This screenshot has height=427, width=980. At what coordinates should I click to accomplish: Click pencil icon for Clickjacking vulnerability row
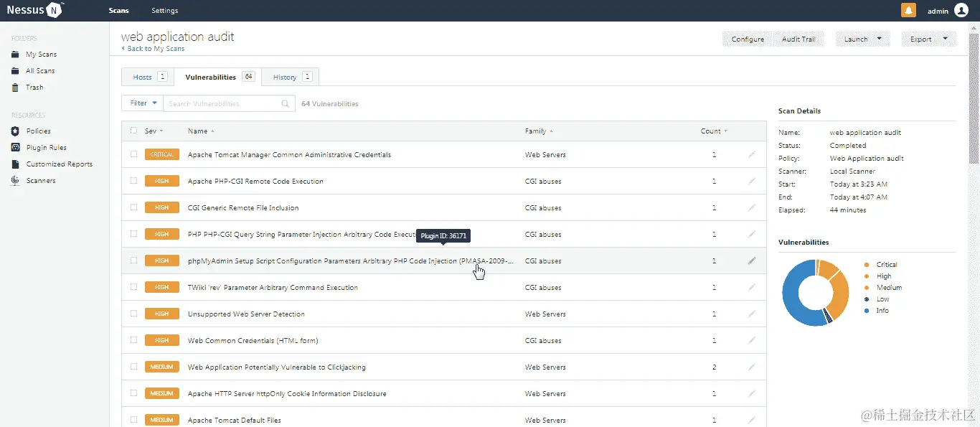pyautogui.click(x=752, y=367)
